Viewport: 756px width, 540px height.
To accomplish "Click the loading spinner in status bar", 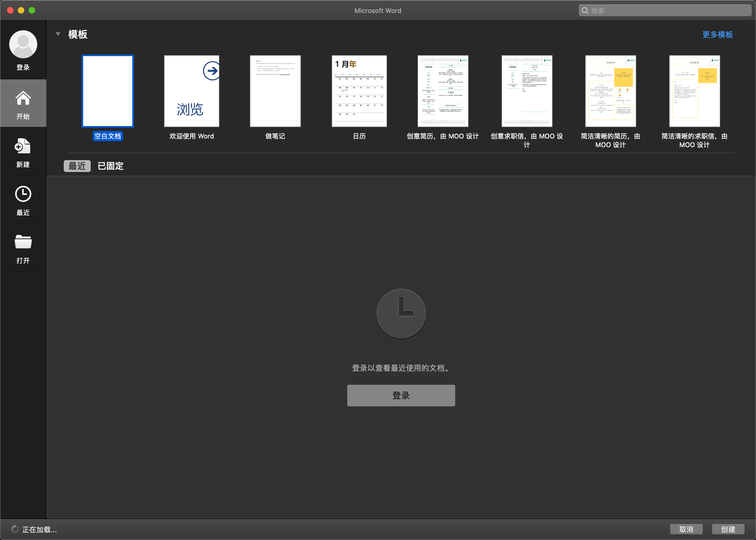I will click(x=15, y=529).
